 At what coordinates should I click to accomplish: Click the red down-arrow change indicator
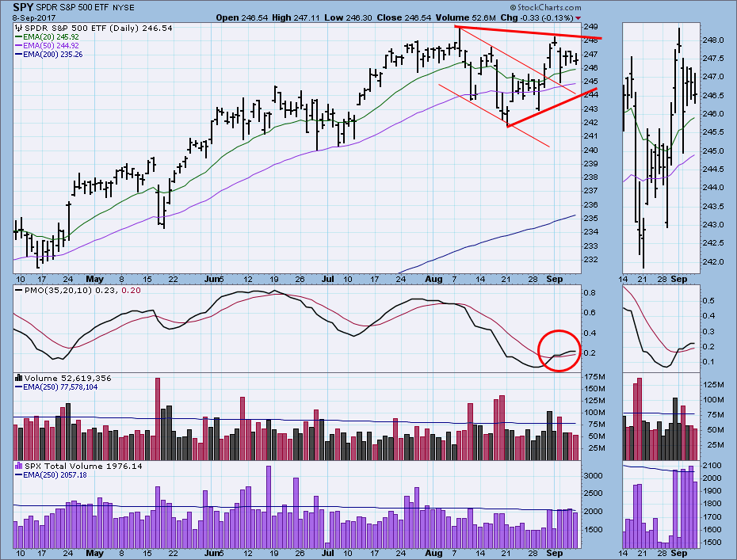point(579,18)
